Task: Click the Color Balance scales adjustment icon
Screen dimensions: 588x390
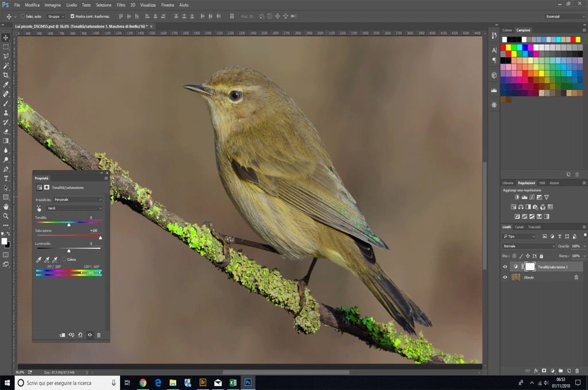Action: [520, 207]
